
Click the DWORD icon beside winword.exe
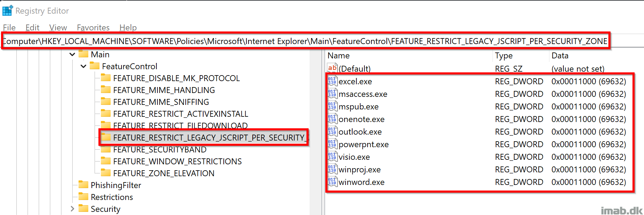[332, 182]
